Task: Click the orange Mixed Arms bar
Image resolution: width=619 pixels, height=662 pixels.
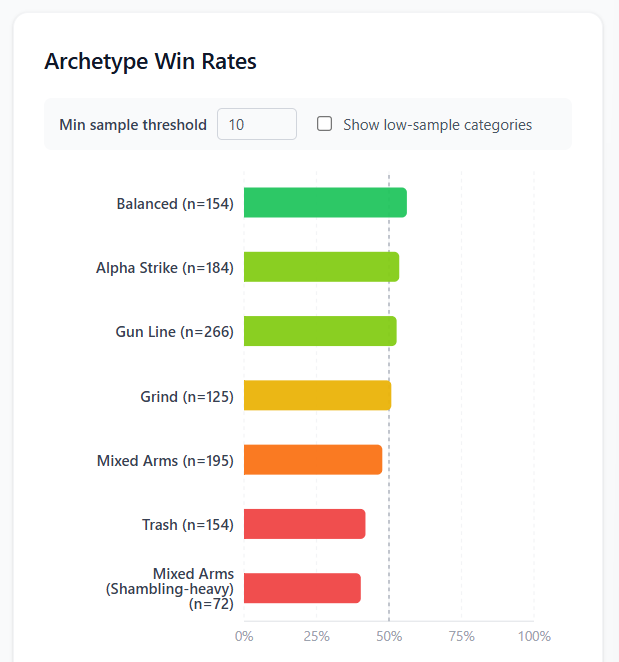Action: pos(313,460)
